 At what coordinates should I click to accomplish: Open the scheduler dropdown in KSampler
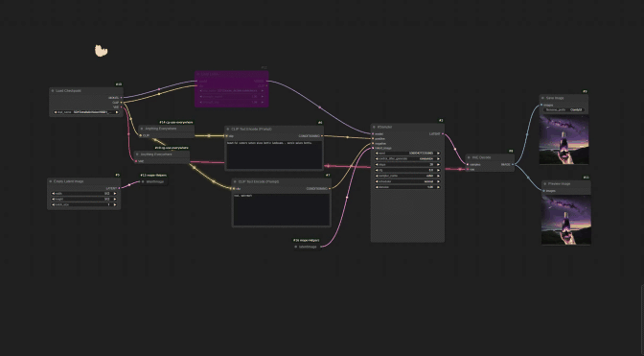click(x=407, y=181)
